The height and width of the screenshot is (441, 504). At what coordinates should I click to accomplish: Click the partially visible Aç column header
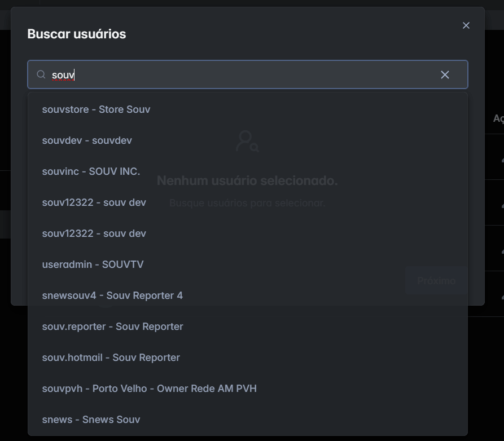pos(498,118)
